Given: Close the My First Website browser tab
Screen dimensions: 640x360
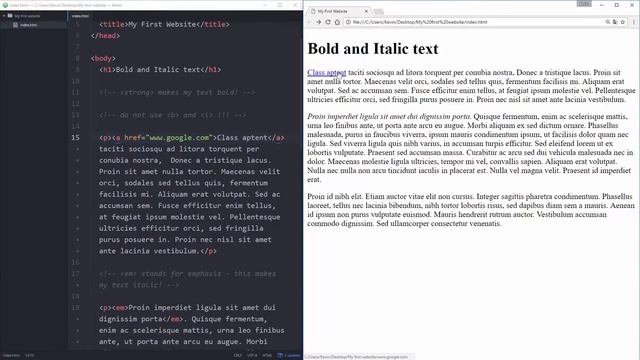Looking at the screenshot, I should coord(366,11).
